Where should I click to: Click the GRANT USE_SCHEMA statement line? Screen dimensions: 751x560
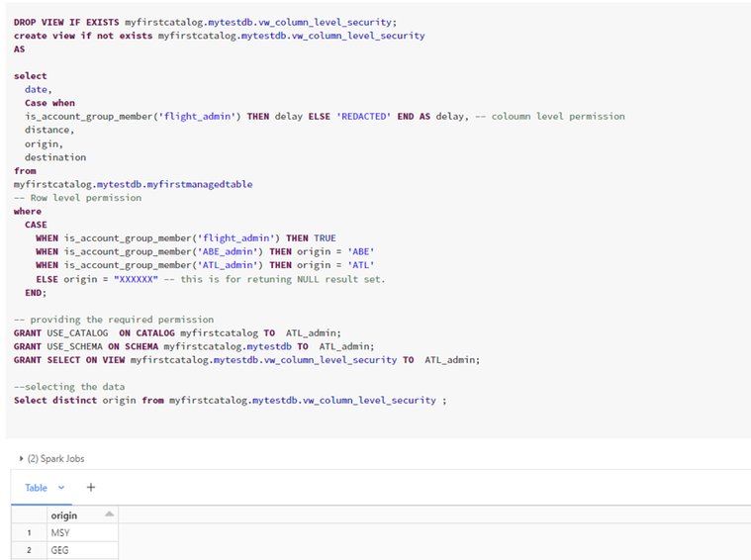tap(194, 346)
